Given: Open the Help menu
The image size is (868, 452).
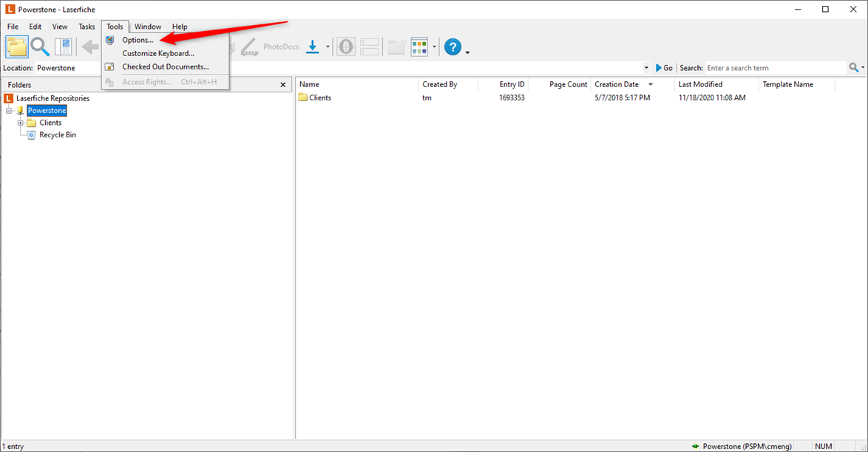Looking at the screenshot, I should pyautogui.click(x=180, y=27).
